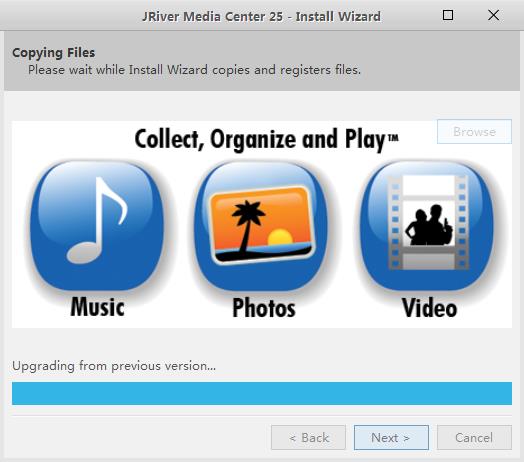Click the 'Upgrading from previous version...' status text
The width and height of the screenshot is (524, 462).
(x=114, y=366)
